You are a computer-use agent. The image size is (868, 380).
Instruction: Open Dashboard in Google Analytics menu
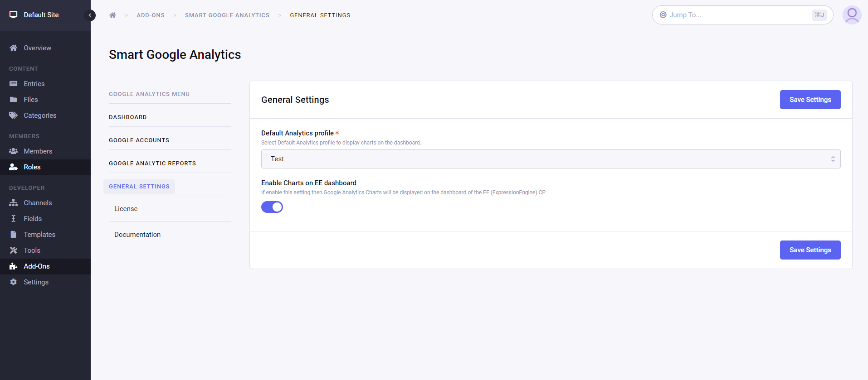coord(127,117)
